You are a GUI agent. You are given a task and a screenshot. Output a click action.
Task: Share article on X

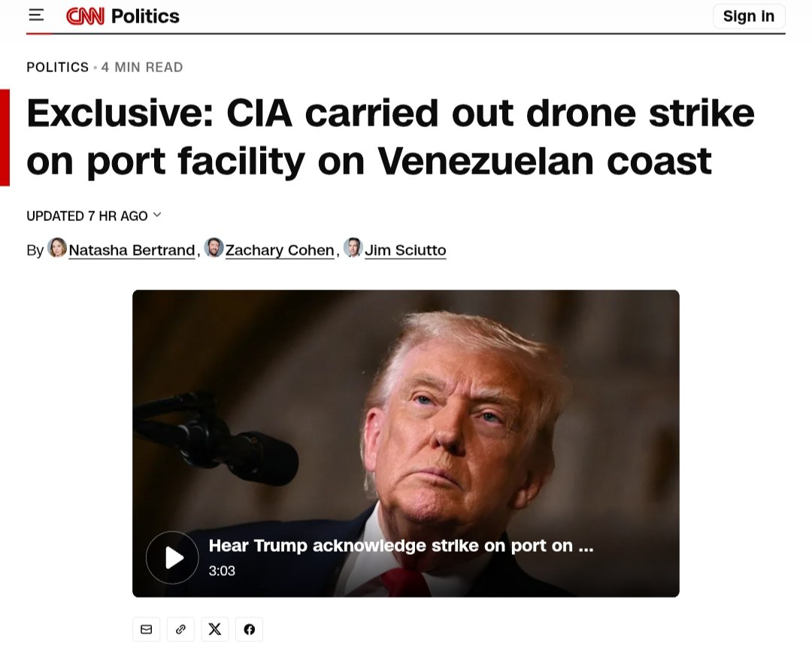coord(215,629)
